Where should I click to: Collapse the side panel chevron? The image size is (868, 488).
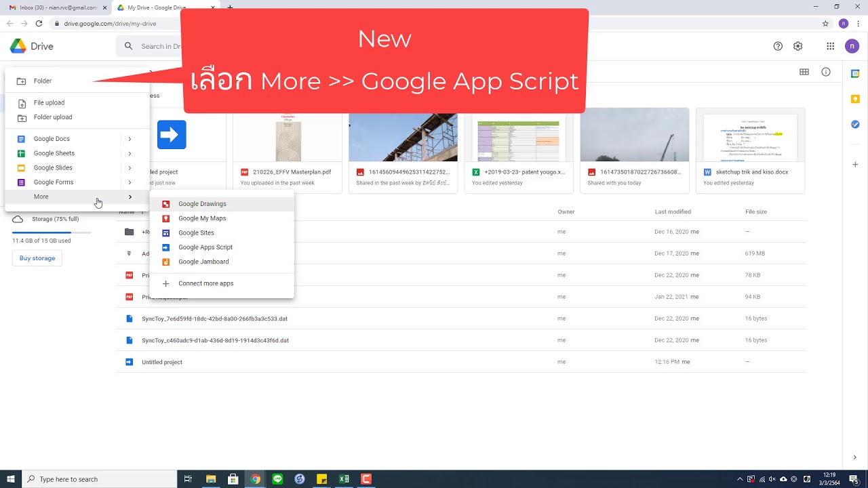pyautogui.click(x=855, y=457)
